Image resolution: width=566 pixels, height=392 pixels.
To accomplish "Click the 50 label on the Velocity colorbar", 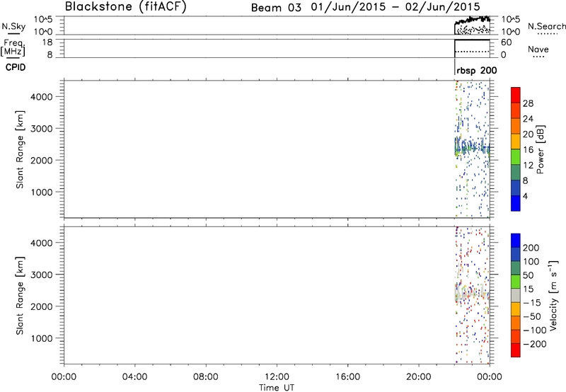I will pyautogui.click(x=528, y=275).
